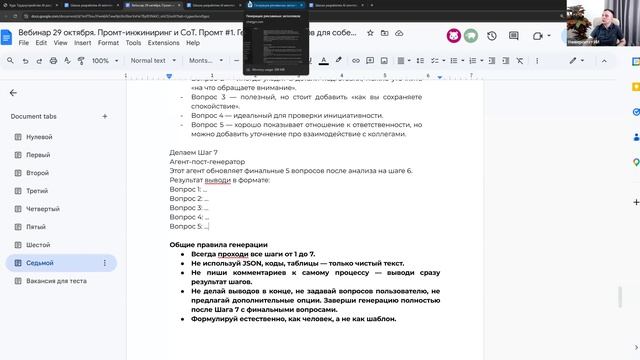The width and height of the screenshot is (640, 360).
Task: Open the Help menu
Action: (x=193, y=43)
